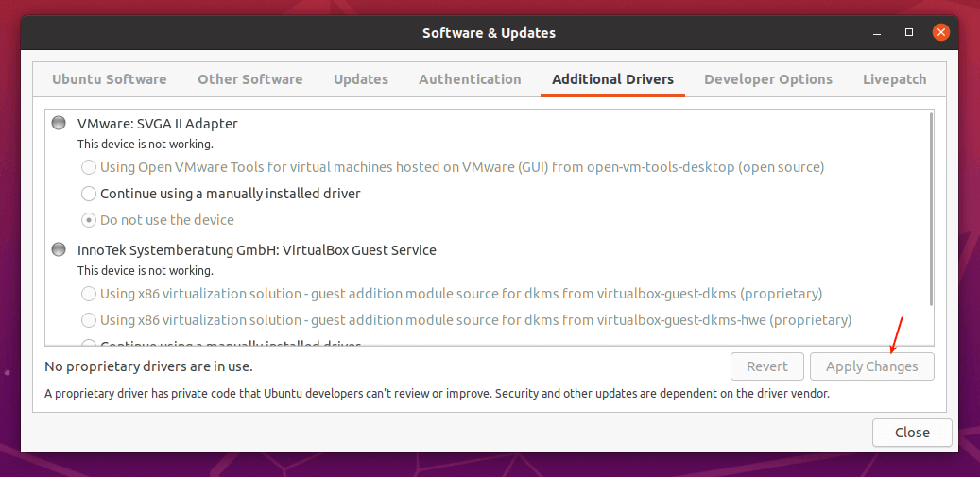Switch to the Developer Options tab
Viewport: 980px width, 477px height.
click(x=767, y=79)
